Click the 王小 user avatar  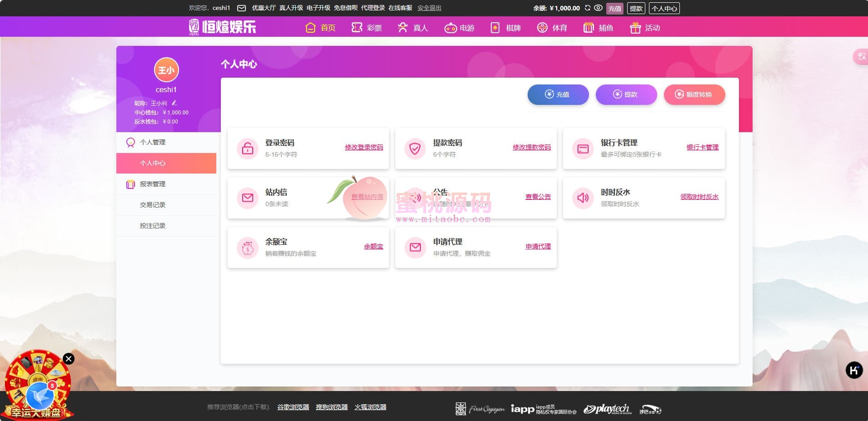point(166,70)
